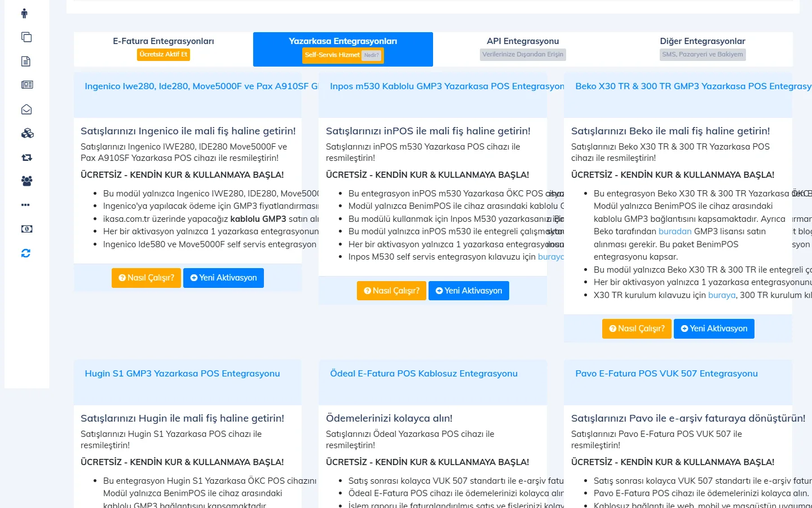Click Yeni Aktivasyon in the Ingenico card
The height and width of the screenshot is (508, 812).
pyautogui.click(x=223, y=278)
